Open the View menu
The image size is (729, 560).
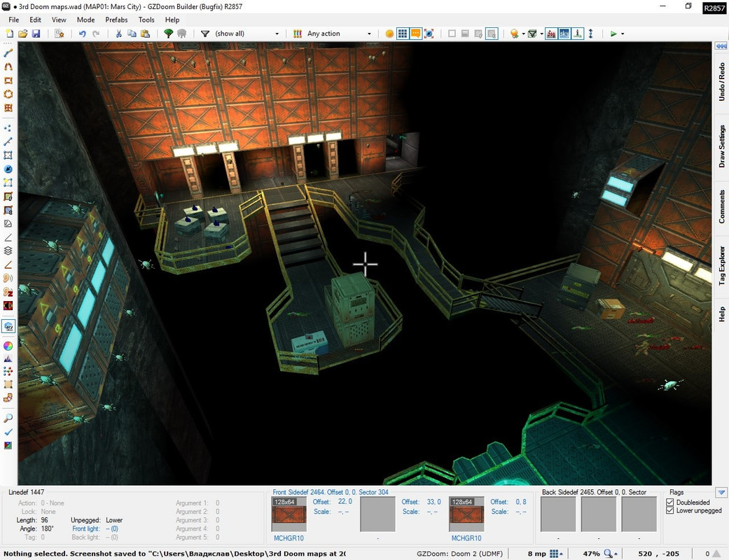(x=59, y=20)
